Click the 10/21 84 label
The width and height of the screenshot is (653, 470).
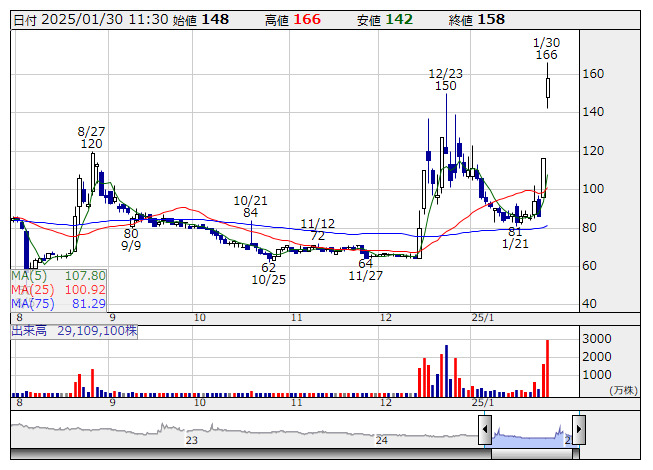pos(250,206)
